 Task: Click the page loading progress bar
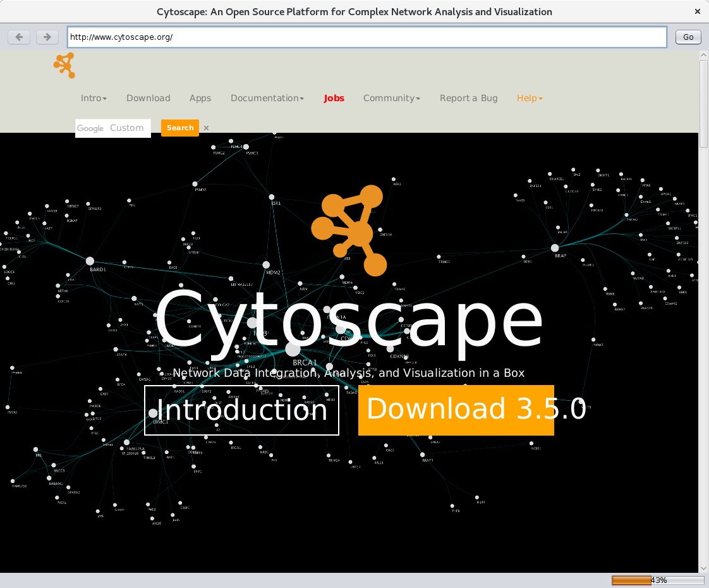(657, 580)
